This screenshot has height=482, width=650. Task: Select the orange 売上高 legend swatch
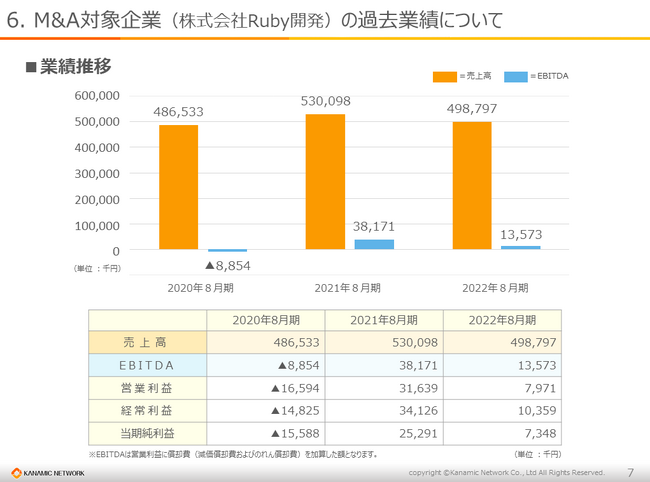pyautogui.click(x=444, y=76)
